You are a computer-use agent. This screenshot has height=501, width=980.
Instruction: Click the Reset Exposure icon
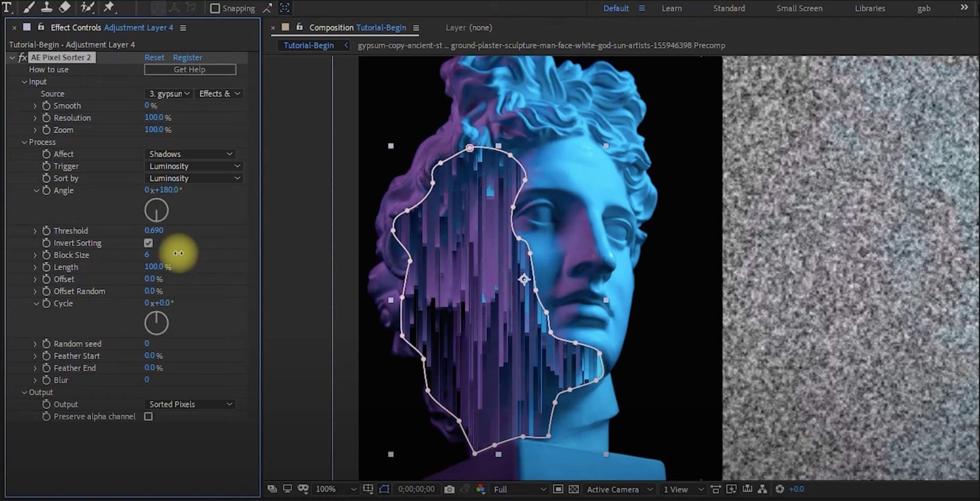click(780, 489)
